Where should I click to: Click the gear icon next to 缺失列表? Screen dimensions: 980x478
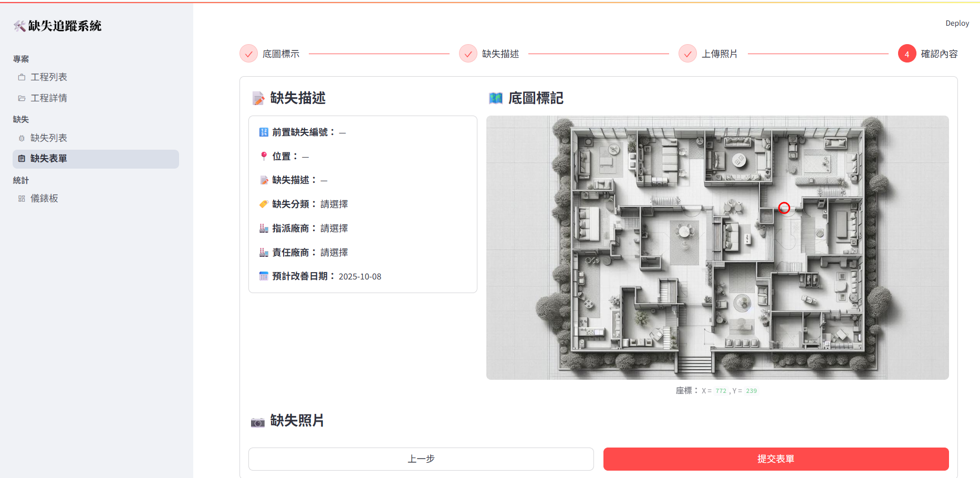click(22, 138)
